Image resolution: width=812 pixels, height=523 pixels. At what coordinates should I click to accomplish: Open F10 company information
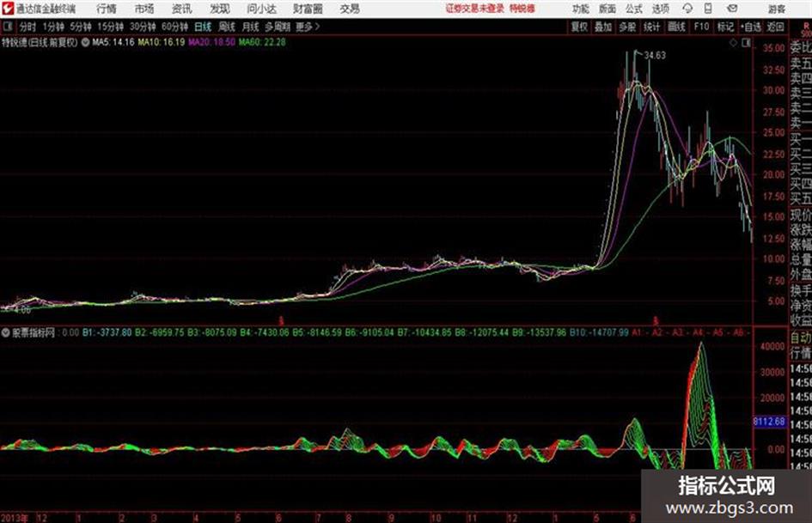tap(702, 27)
